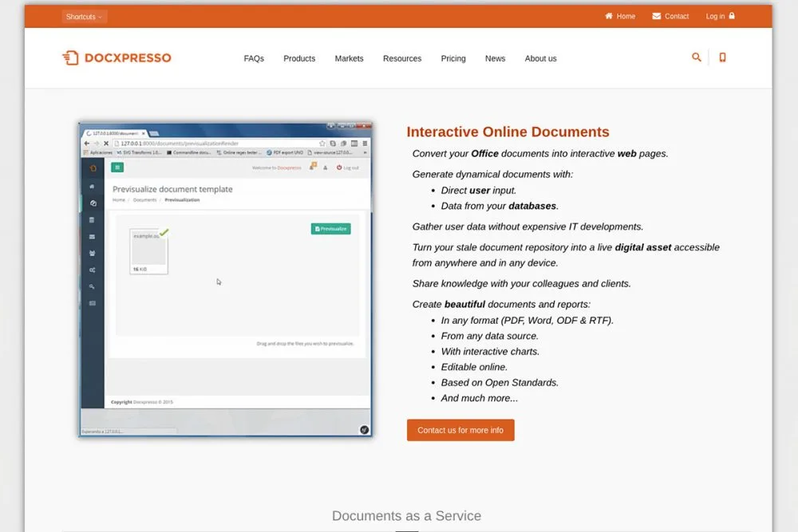The image size is (798, 532).
Task: Click the sidebar home icon in the dashboard
Action: pyautogui.click(x=91, y=186)
